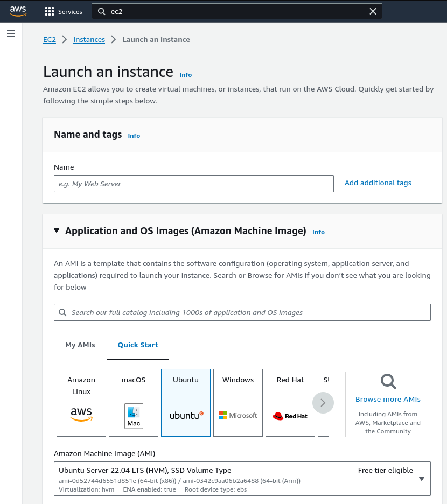
Task: Select the macOS AMI card
Action: [134, 403]
